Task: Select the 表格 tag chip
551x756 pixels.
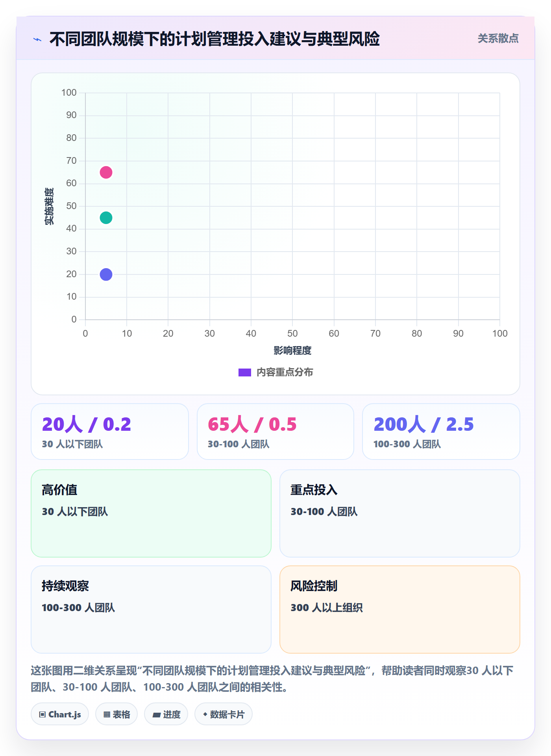Action: (116, 714)
